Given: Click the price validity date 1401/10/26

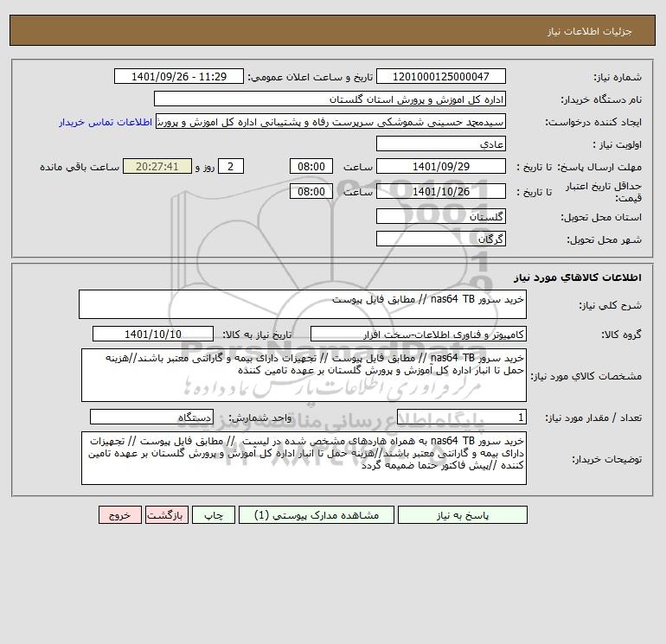Looking at the screenshot, I should click(441, 191).
